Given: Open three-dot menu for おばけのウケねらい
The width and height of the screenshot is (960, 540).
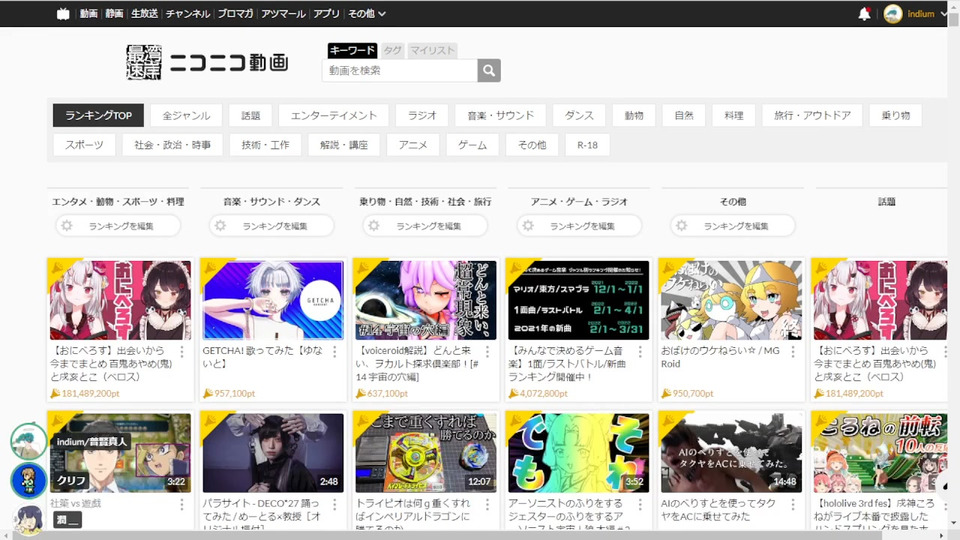Looking at the screenshot, I should pos(793,351).
